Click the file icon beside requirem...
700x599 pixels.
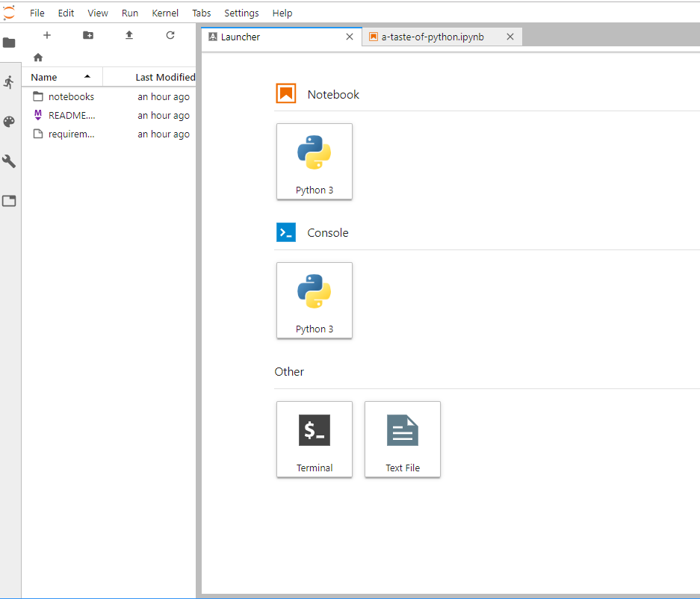click(x=38, y=134)
